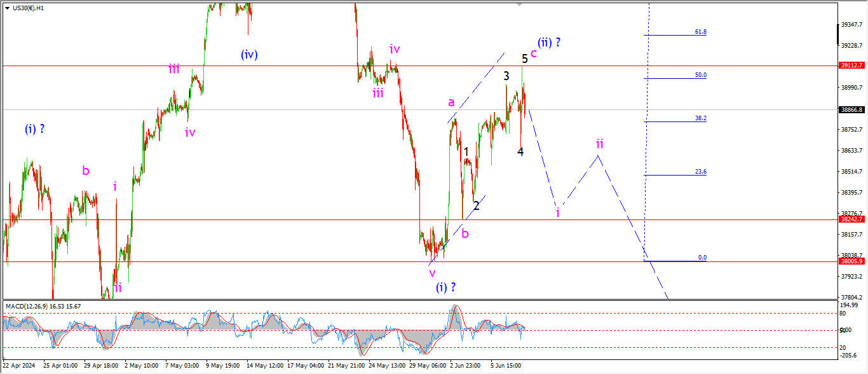Viewport: 868px width, 374px height.
Task: Click the 14 May 12:00 time label
Action: pyautogui.click(x=264, y=366)
